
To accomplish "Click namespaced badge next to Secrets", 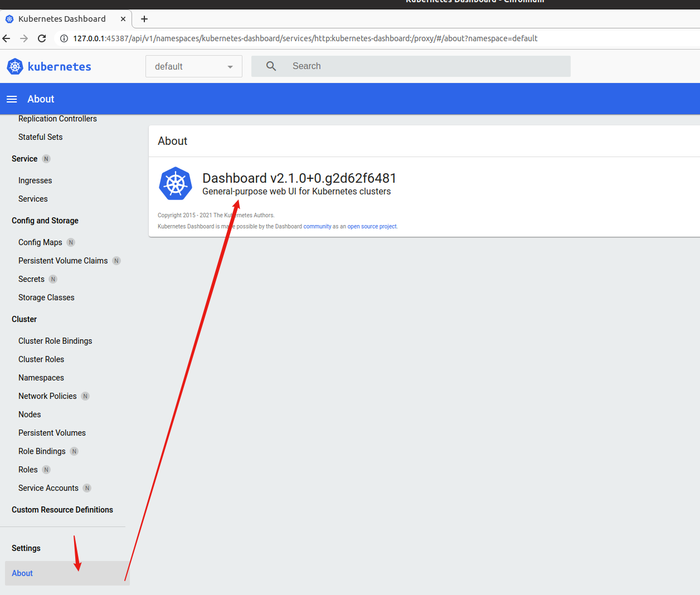I will 53,279.
